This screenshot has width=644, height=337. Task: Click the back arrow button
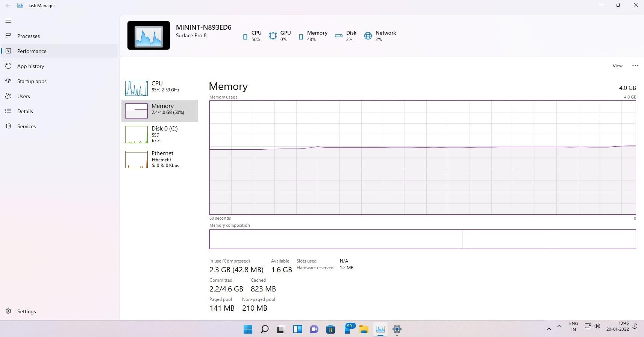coord(8,6)
